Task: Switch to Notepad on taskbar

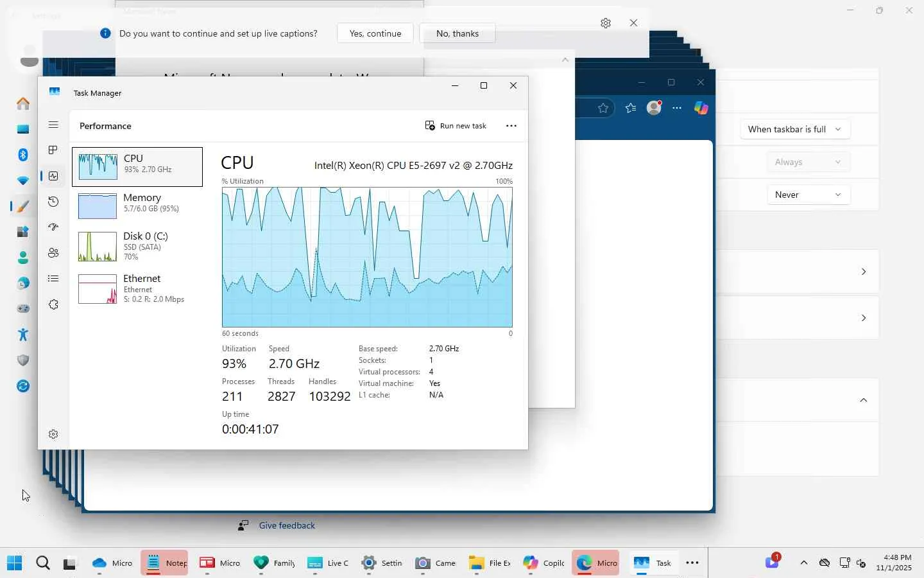Action: [x=165, y=563]
